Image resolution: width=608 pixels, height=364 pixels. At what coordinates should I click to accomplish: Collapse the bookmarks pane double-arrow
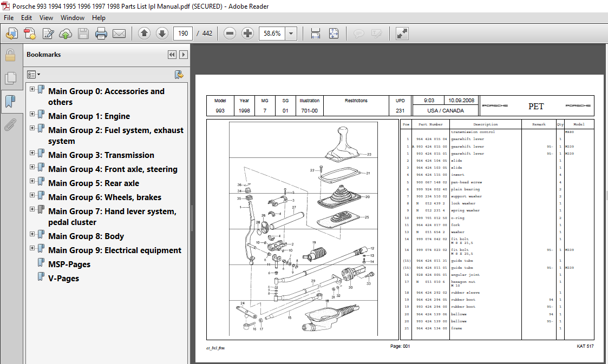tap(172, 55)
